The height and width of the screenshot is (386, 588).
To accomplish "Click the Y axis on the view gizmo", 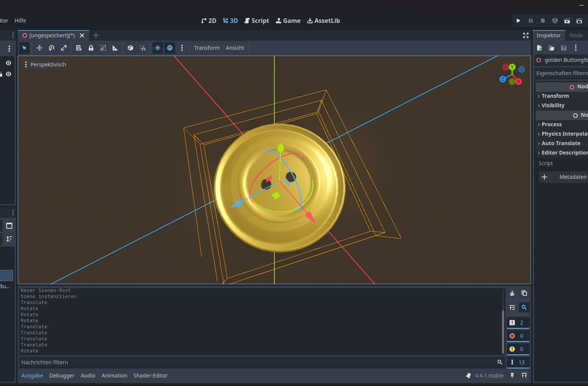I will [x=512, y=67].
